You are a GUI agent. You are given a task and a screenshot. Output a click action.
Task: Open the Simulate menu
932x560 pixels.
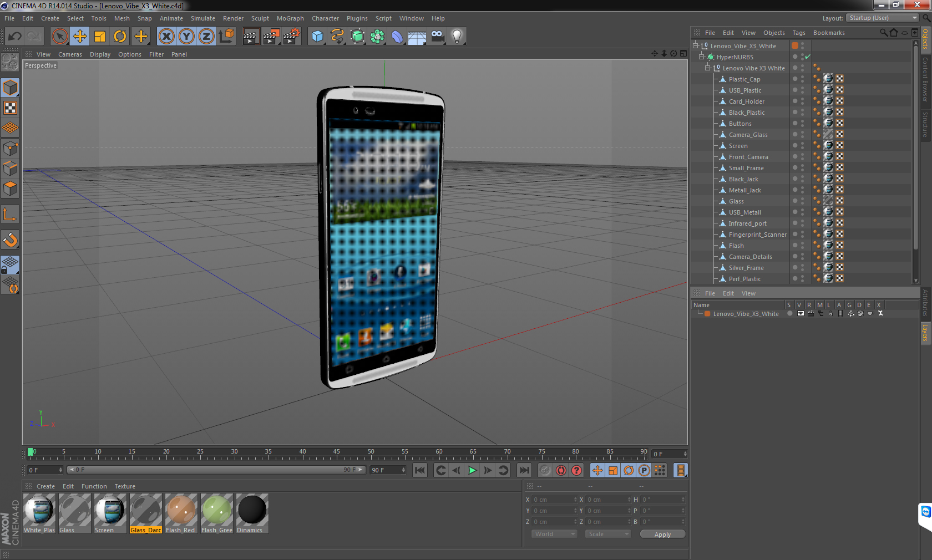pos(203,18)
